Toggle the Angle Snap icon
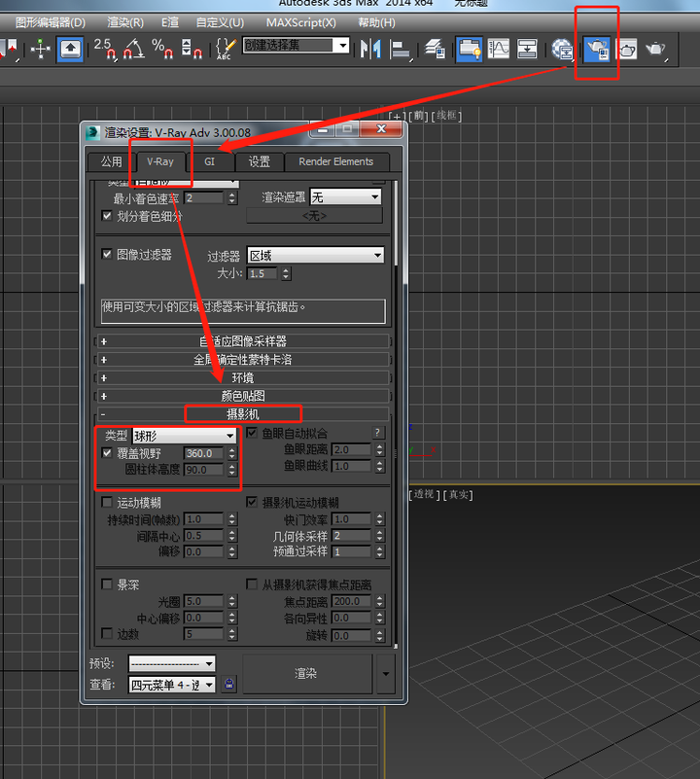700x779 pixels. pos(132,47)
